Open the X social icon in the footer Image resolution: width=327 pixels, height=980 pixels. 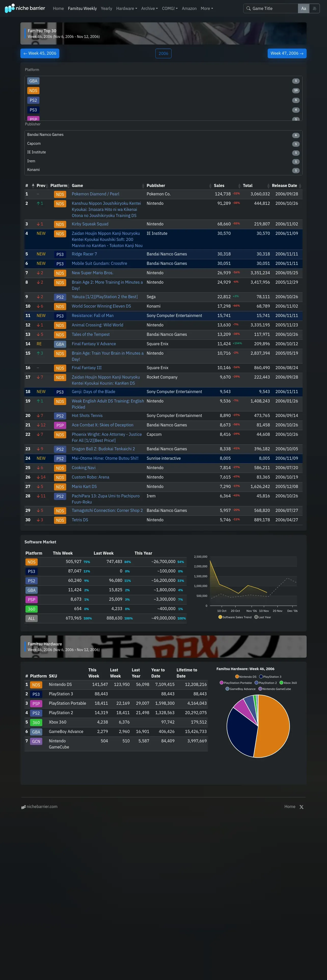[x=302, y=807]
